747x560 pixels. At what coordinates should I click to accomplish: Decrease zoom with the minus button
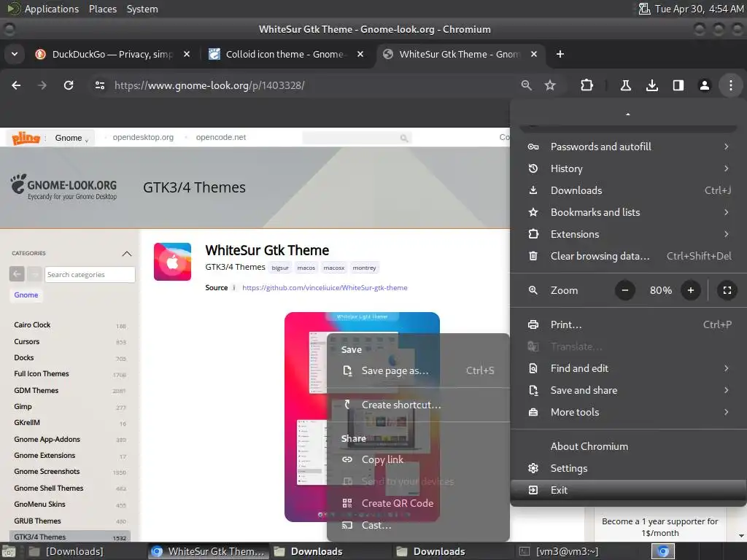point(625,290)
